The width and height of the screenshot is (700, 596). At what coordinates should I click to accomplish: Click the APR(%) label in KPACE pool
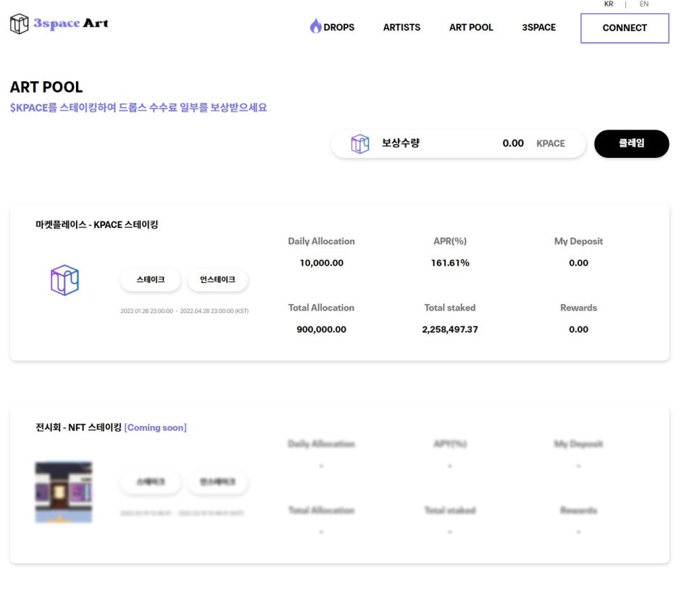[x=450, y=241]
